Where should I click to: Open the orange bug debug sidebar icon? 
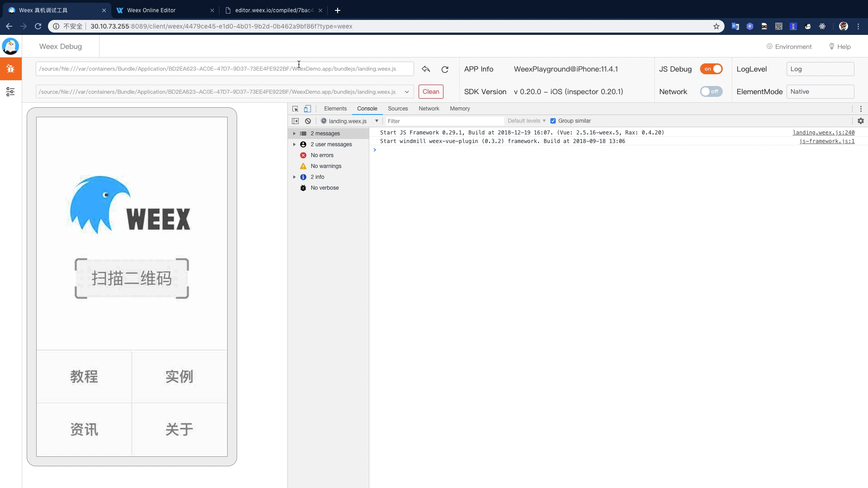(10, 69)
